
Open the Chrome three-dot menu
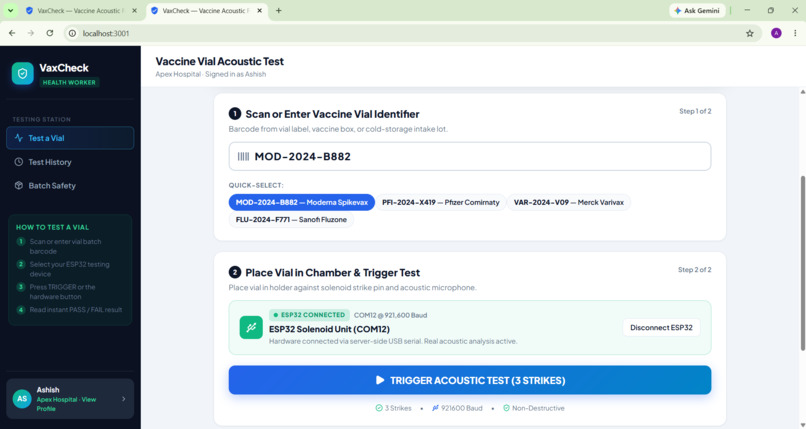pos(795,33)
